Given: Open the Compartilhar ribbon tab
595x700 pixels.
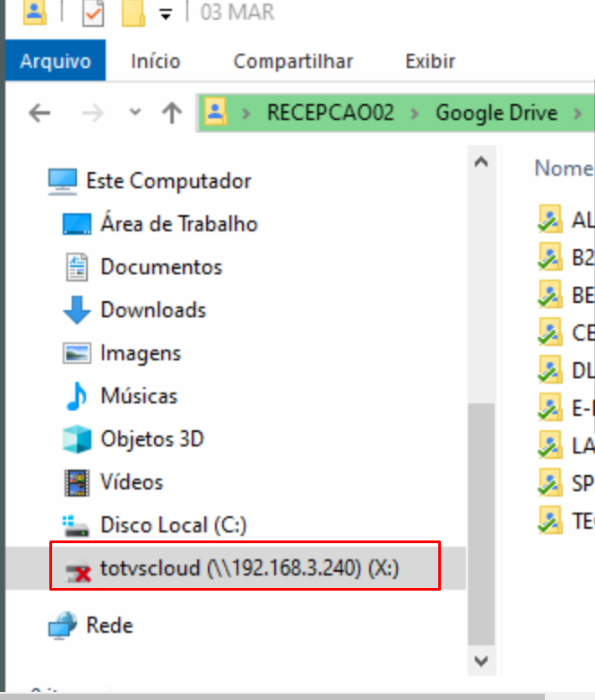Looking at the screenshot, I should point(293,61).
